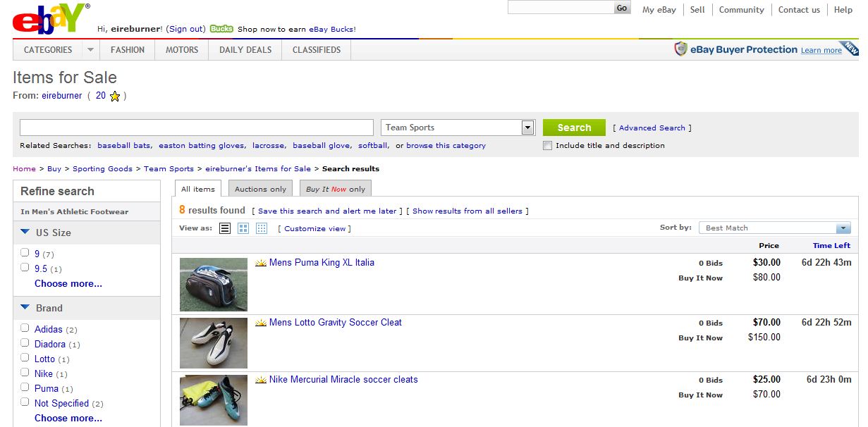Image resolution: width=868 pixels, height=427 pixels.
Task: Click the eBay Buyer Protection shield icon
Action: point(680,49)
